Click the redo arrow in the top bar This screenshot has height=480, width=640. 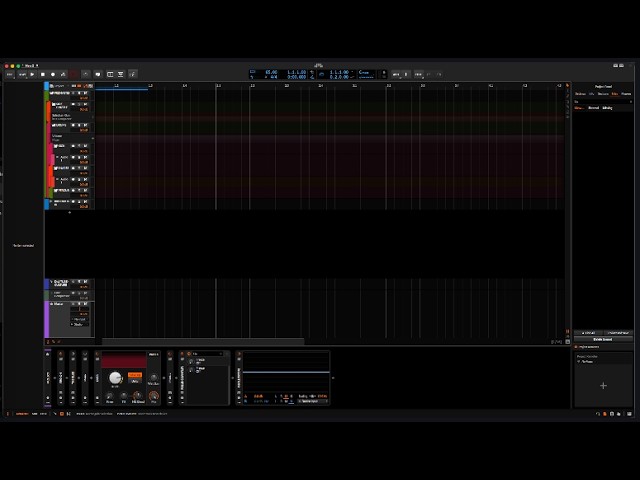pos(439,74)
